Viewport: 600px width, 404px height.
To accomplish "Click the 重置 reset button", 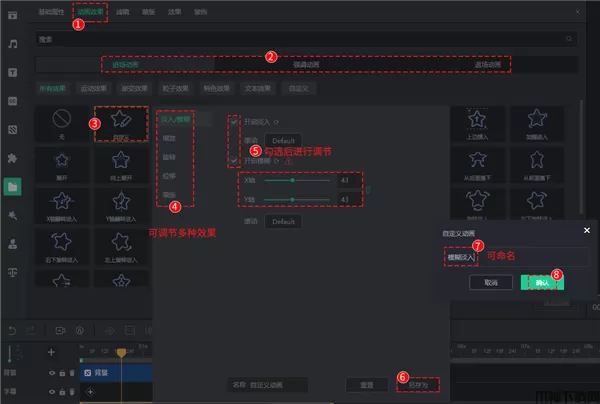I will (367, 385).
